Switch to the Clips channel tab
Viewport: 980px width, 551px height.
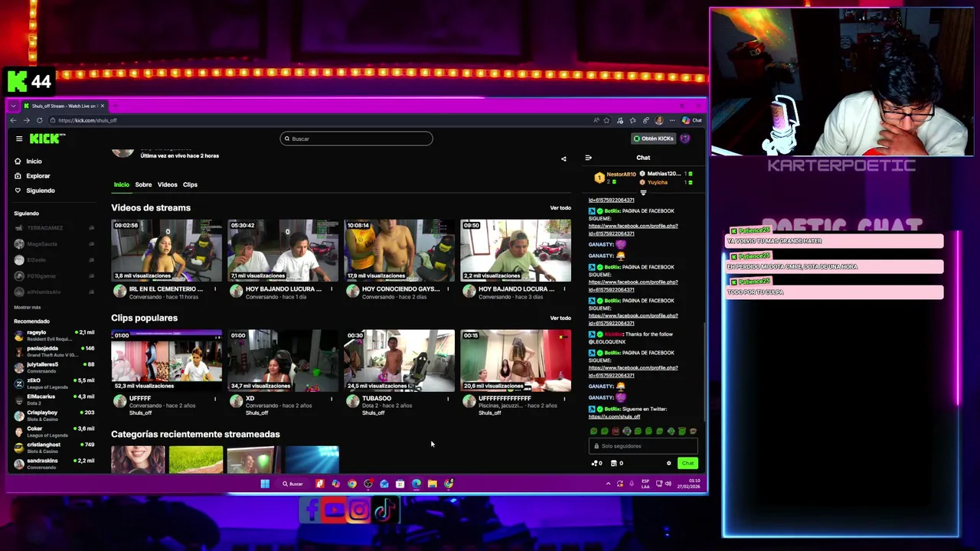[x=190, y=184]
